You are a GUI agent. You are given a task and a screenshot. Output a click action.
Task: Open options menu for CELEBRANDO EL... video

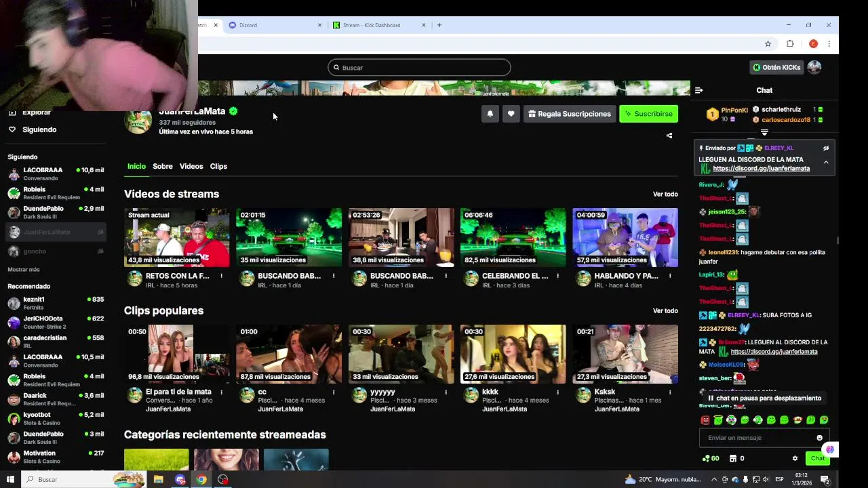pos(558,276)
